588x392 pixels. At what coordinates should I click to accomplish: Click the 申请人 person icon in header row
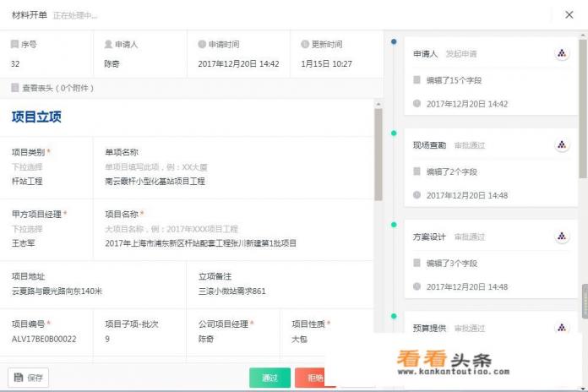(108, 44)
